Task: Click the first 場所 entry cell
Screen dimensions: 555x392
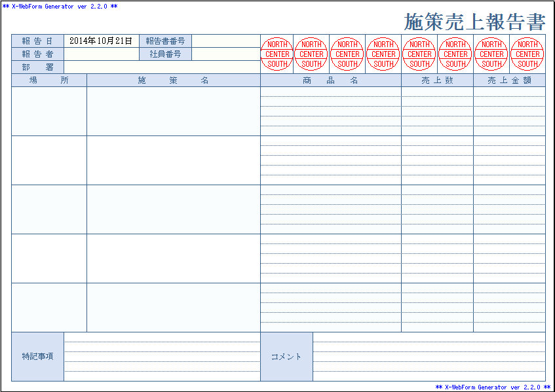Action: point(49,111)
